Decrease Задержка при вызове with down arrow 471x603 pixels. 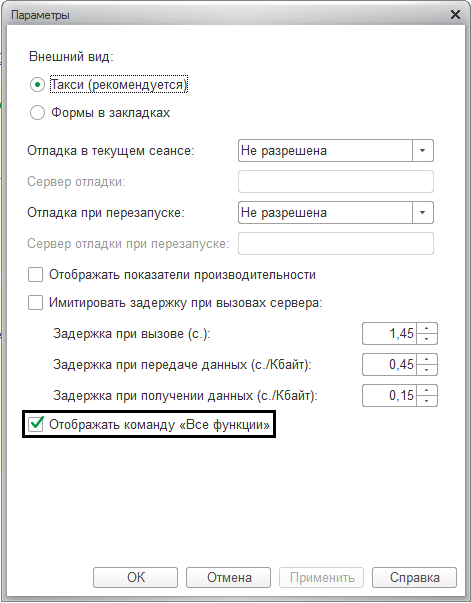[427, 339]
